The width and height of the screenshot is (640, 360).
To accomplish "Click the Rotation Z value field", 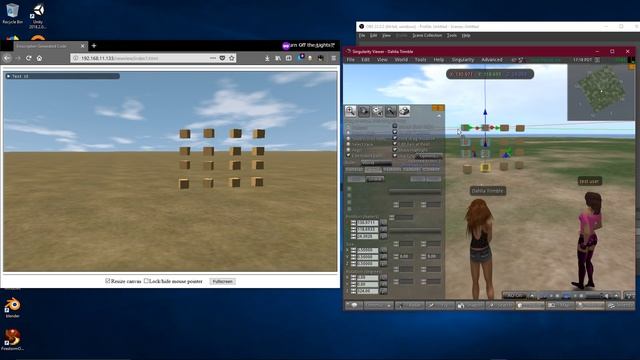I will [x=367, y=291].
